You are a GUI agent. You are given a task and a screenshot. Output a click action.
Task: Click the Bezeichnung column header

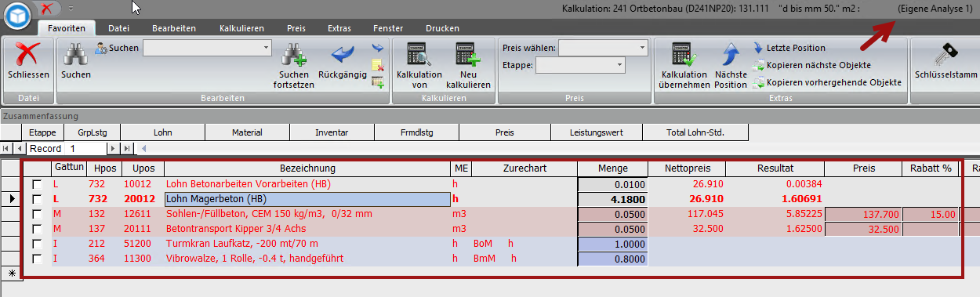point(307,168)
